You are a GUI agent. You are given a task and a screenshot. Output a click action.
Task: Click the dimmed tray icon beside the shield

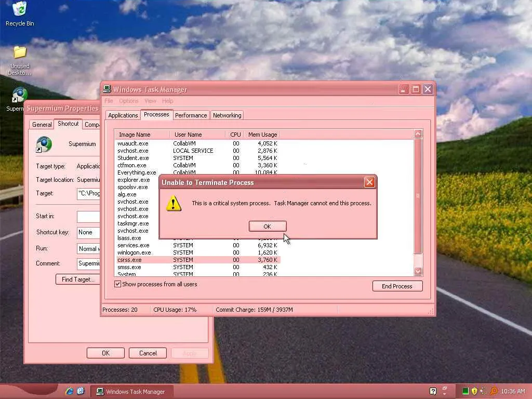click(484, 391)
